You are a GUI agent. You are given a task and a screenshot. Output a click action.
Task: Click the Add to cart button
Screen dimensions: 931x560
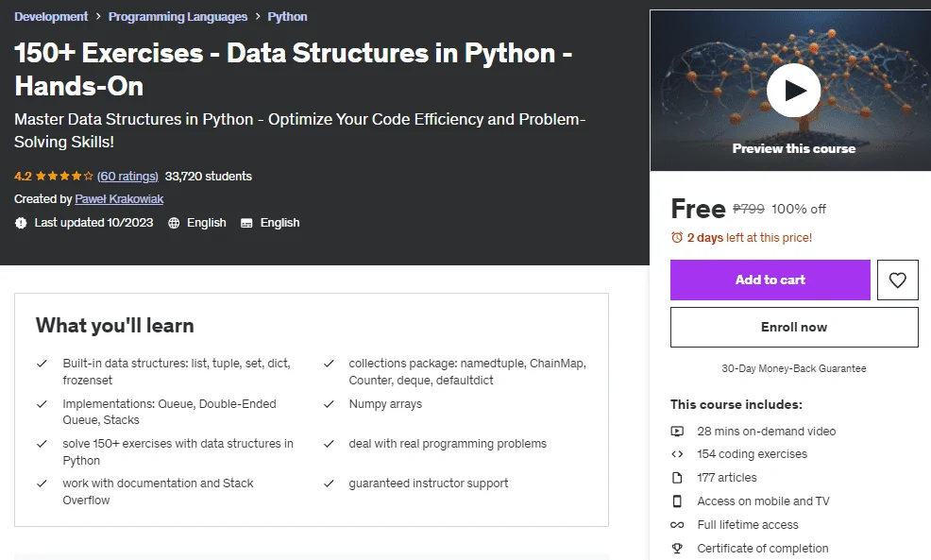(x=770, y=280)
